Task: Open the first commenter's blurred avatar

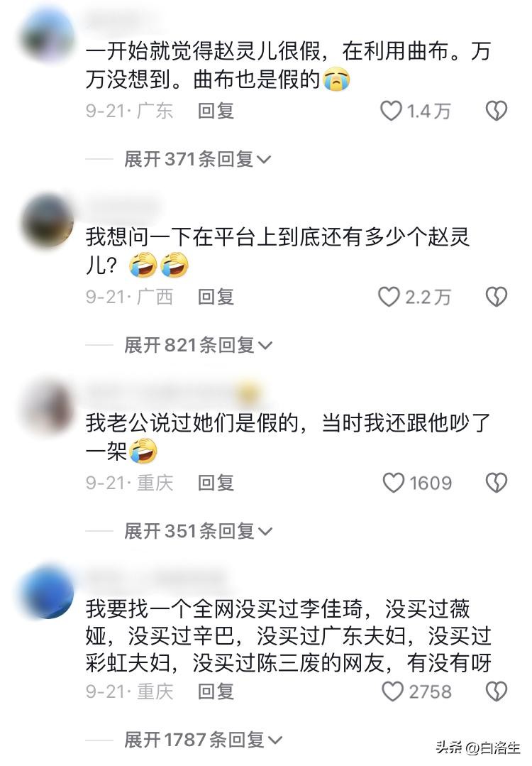Action: click(48, 35)
